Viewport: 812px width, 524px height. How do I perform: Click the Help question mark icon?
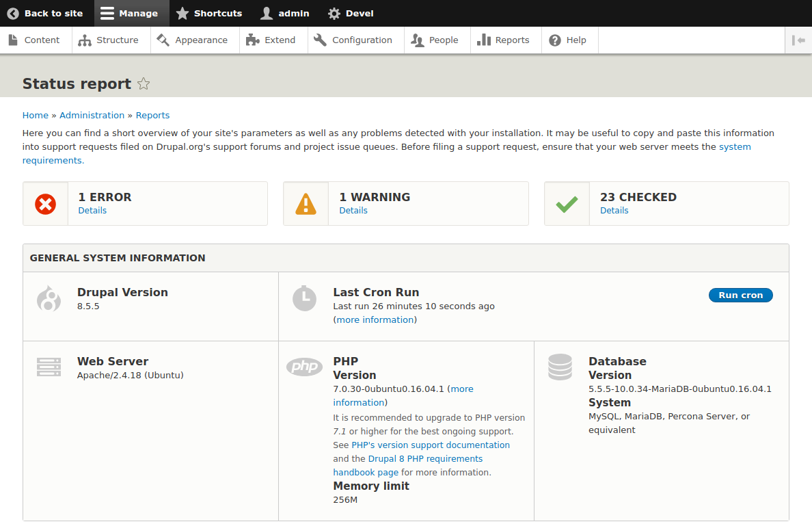pyautogui.click(x=554, y=40)
